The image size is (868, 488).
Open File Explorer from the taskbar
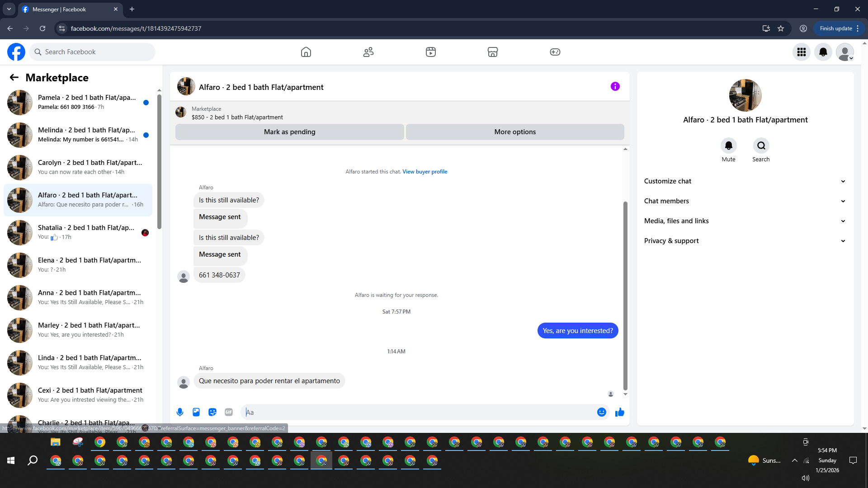[x=55, y=442]
